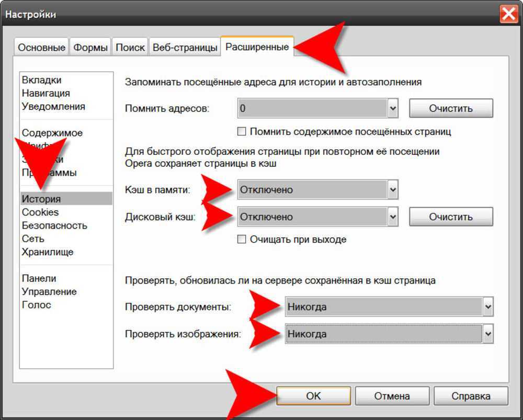Image resolution: width=523 pixels, height=420 pixels.
Task: Select the Веб-страницы tab
Action: [x=185, y=48]
